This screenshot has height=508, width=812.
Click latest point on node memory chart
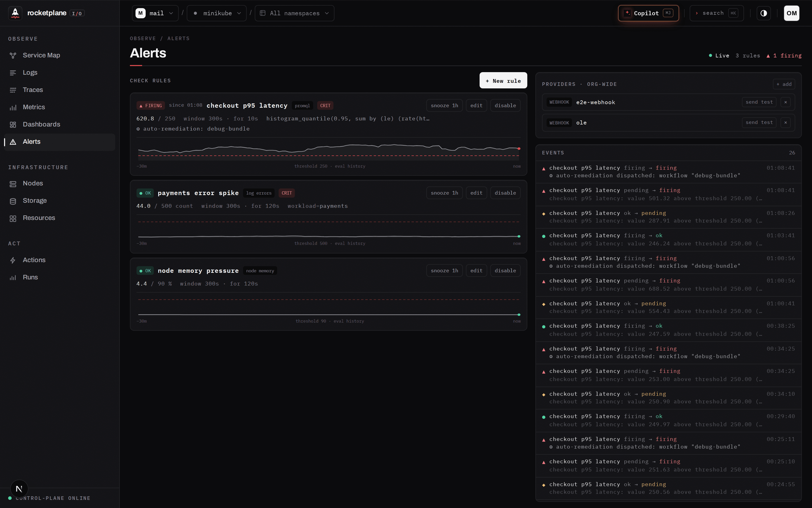point(519,314)
